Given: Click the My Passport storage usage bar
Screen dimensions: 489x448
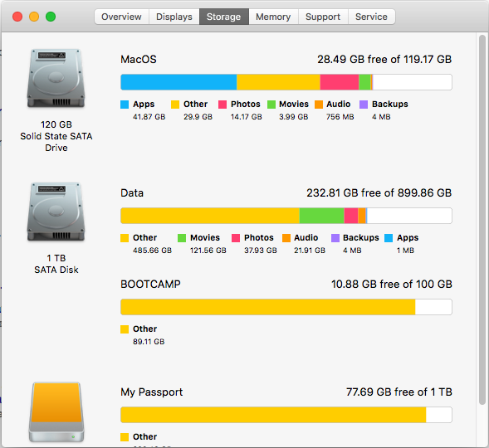Looking at the screenshot, I should point(286,415).
